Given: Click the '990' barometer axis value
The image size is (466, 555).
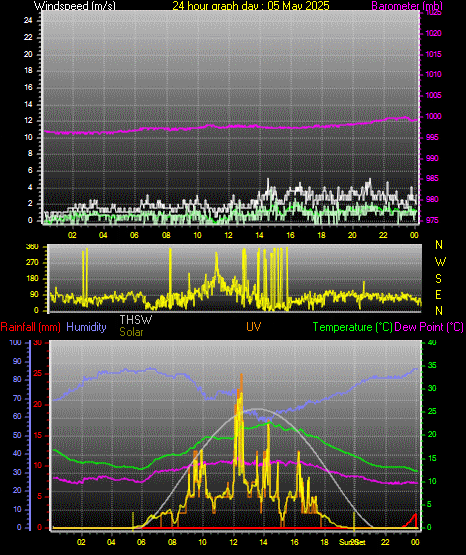Looking at the screenshot, I should [432, 158].
